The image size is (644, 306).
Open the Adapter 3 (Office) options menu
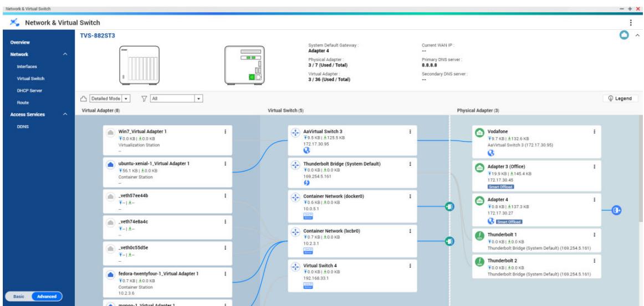pos(594,167)
